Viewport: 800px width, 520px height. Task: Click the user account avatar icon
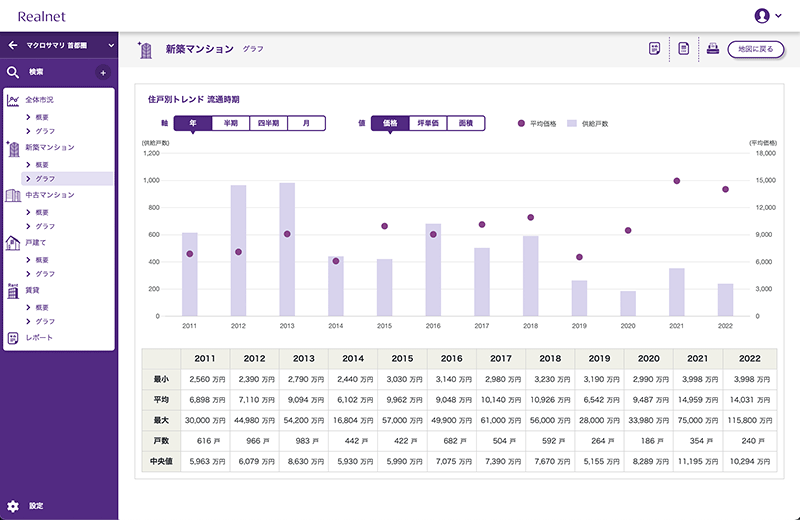pos(762,15)
